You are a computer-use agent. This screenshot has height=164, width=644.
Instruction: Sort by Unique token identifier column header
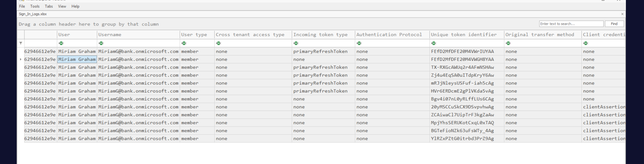click(464, 35)
